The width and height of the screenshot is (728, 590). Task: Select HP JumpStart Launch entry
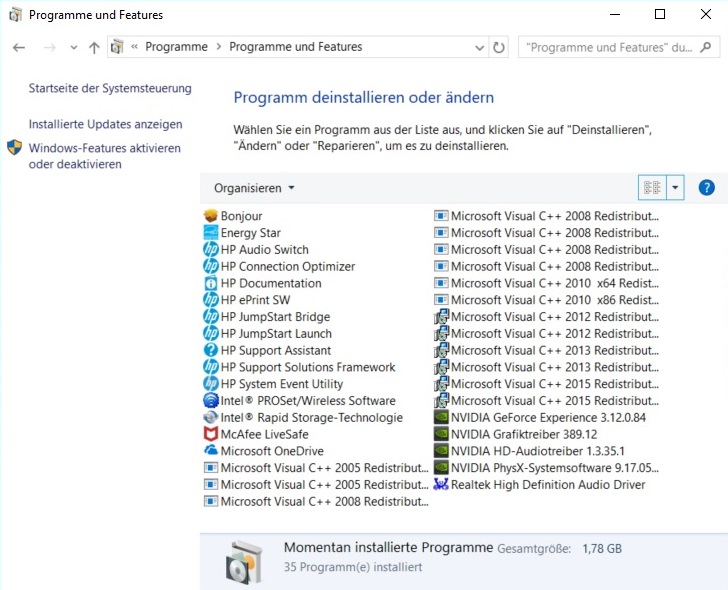click(268, 333)
